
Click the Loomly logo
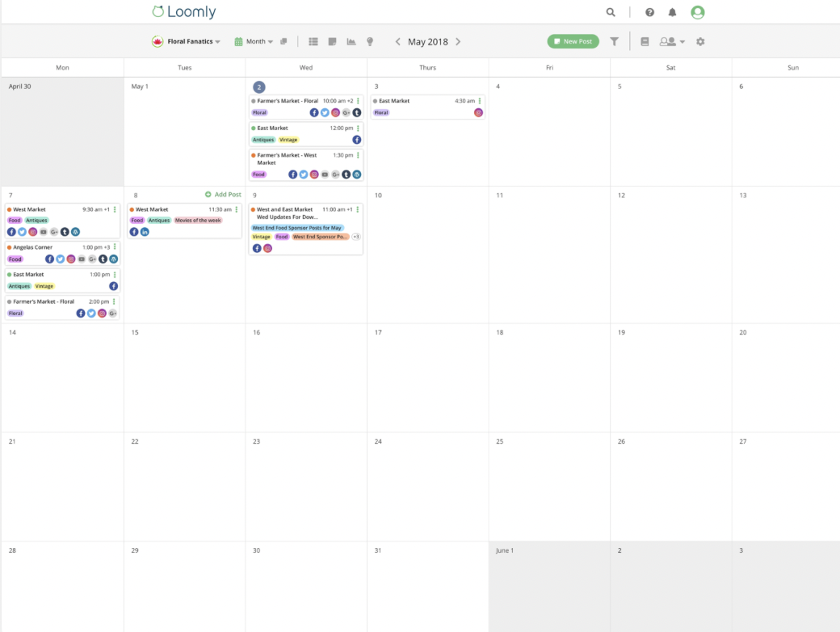tap(184, 11)
